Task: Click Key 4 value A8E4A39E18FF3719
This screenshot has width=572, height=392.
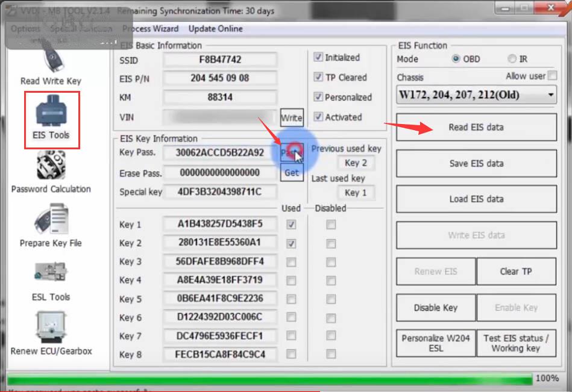Action: click(220, 280)
